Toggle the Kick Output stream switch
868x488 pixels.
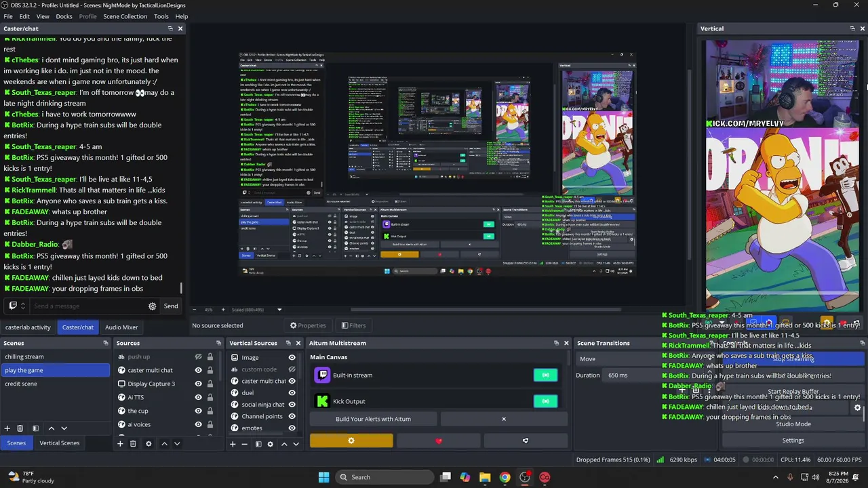coord(545,401)
